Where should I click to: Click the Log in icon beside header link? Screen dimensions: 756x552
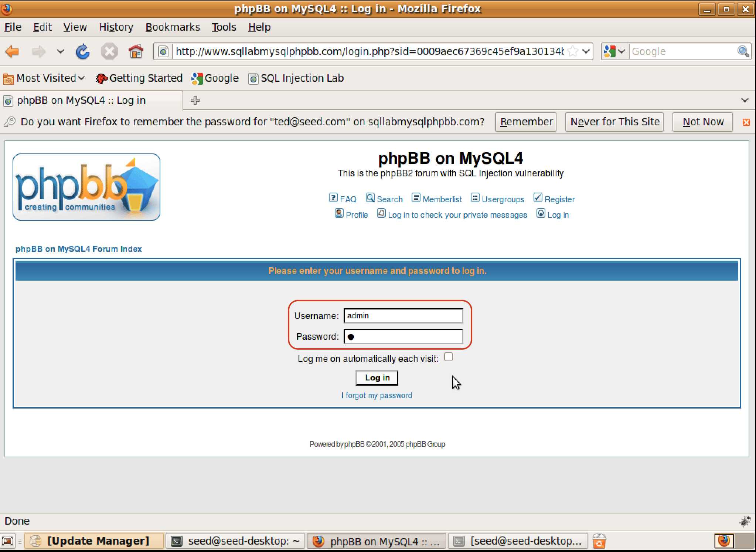click(x=541, y=213)
